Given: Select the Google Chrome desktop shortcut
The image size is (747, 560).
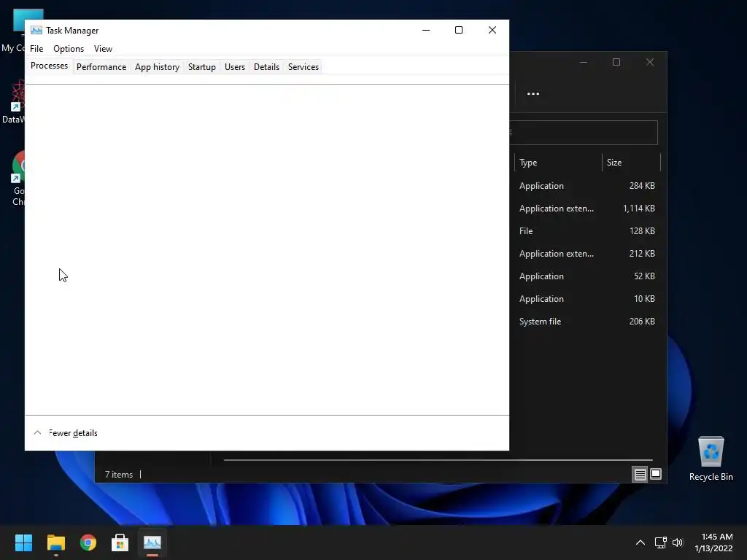Looking at the screenshot, I should coord(18,179).
